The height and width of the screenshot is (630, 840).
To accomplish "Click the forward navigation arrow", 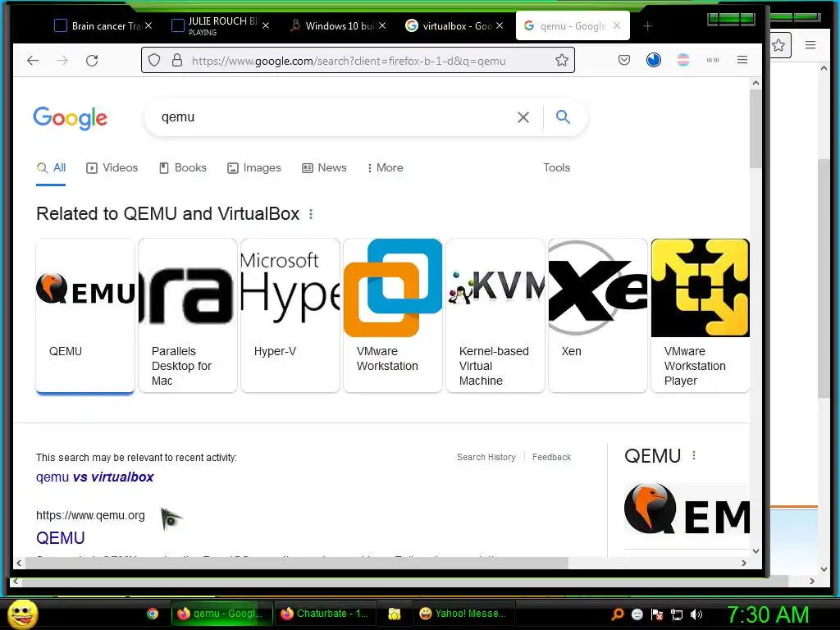I will (62, 61).
